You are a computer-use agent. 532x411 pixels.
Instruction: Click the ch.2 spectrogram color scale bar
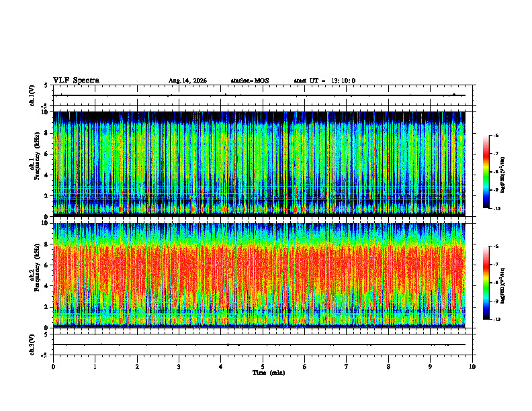tap(486, 283)
